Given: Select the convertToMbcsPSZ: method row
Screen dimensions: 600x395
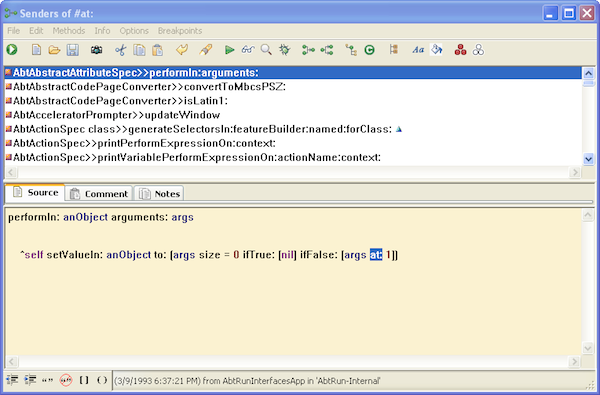Looking at the screenshot, I should 293,87.
